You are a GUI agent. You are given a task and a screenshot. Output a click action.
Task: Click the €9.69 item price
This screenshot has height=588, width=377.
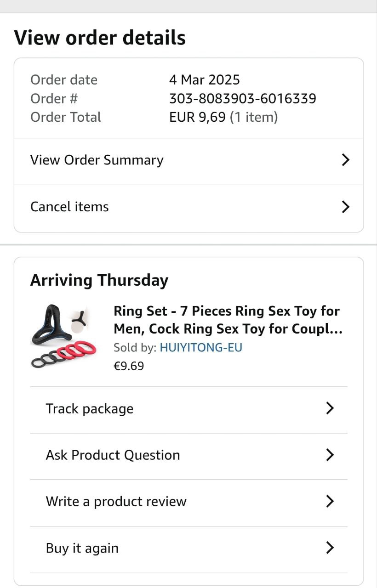click(129, 366)
